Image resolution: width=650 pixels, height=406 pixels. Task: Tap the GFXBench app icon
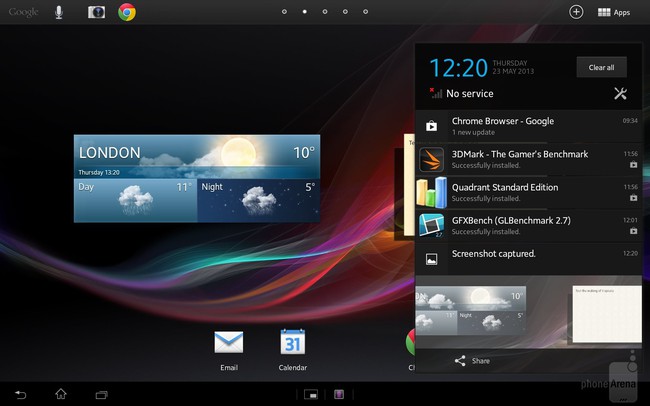click(x=432, y=226)
